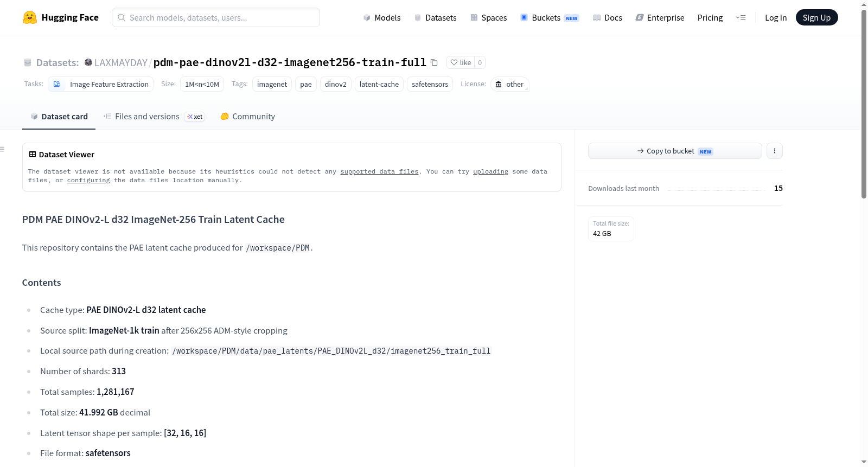Open the Community tab
Image resolution: width=868 pixels, height=467 pixels.
(247, 117)
